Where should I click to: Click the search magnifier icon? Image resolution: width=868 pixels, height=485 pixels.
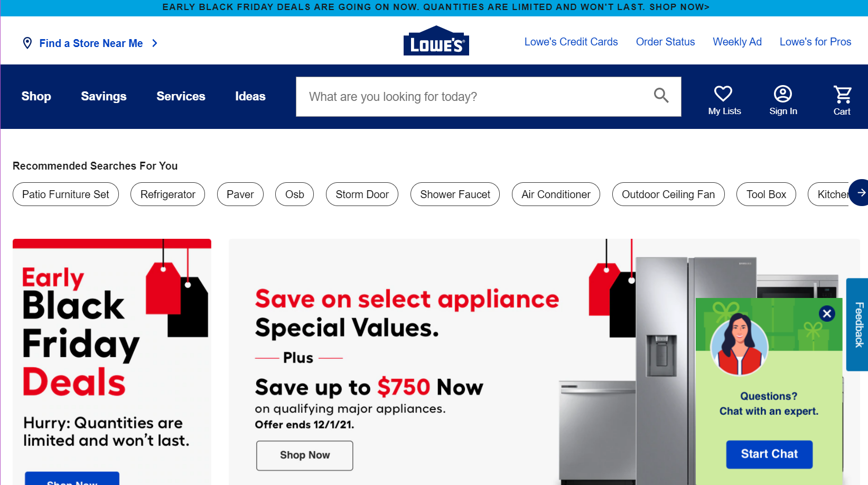pos(661,96)
